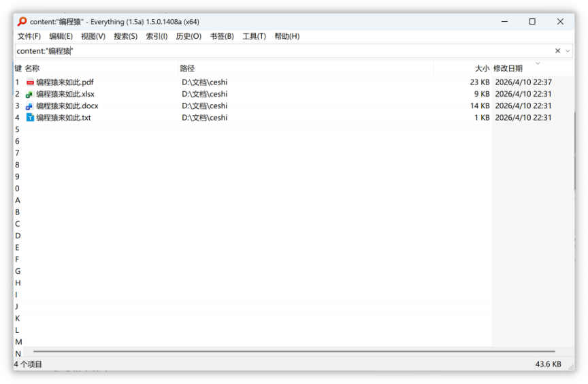Open the 工具(T) menu
Screen dimensions: 588x384
pyautogui.click(x=254, y=36)
